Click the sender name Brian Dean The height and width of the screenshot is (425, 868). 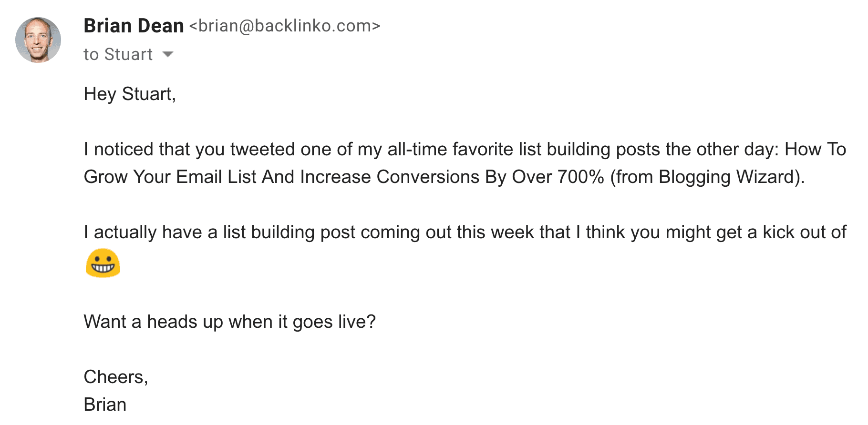134,26
